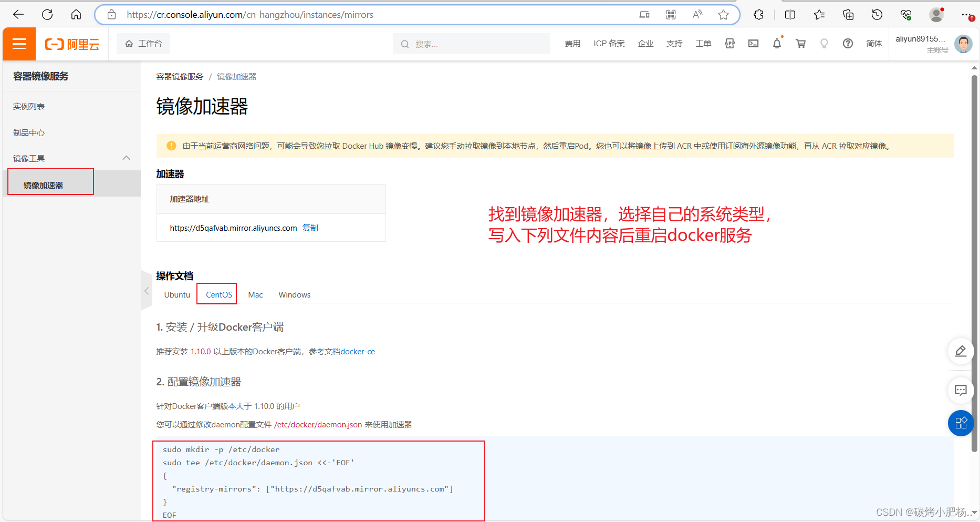Toggle split screen view
Screen dimensions: 980x522
(x=790, y=15)
